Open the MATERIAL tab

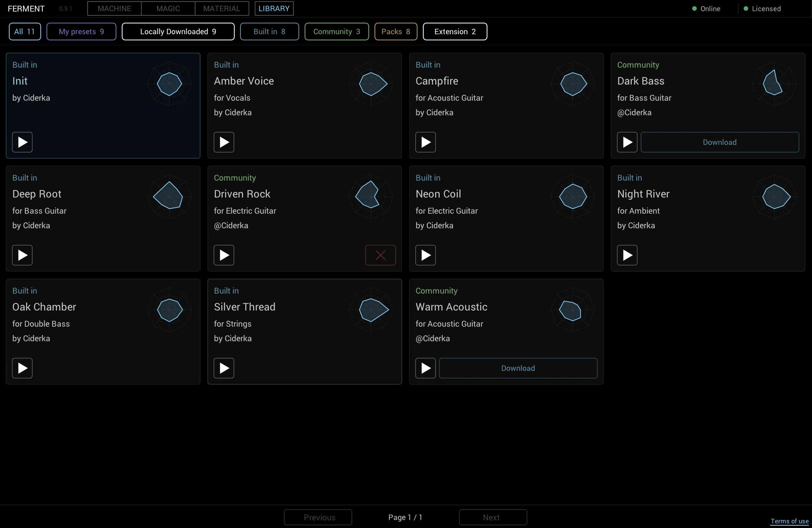pos(222,8)
